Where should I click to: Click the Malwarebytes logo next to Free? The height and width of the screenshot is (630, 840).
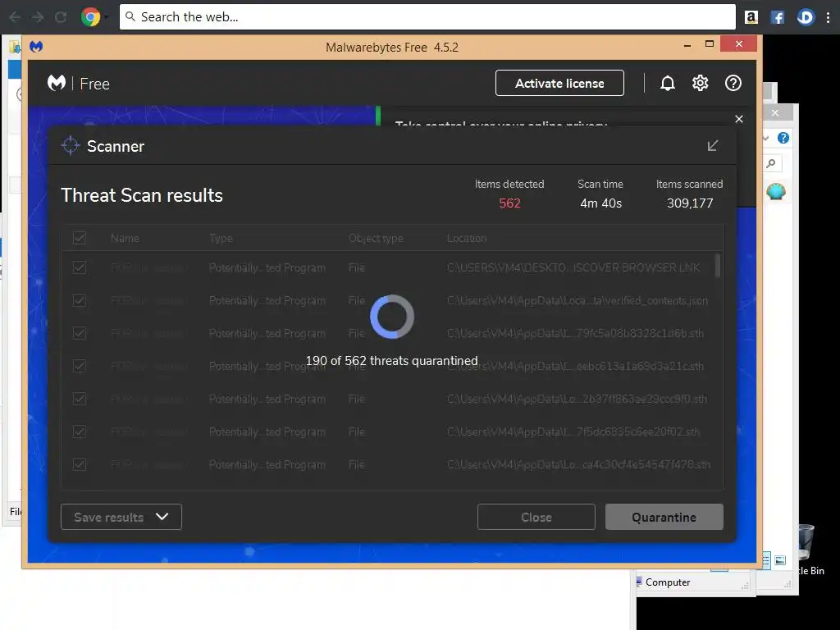tap(57, 83)
